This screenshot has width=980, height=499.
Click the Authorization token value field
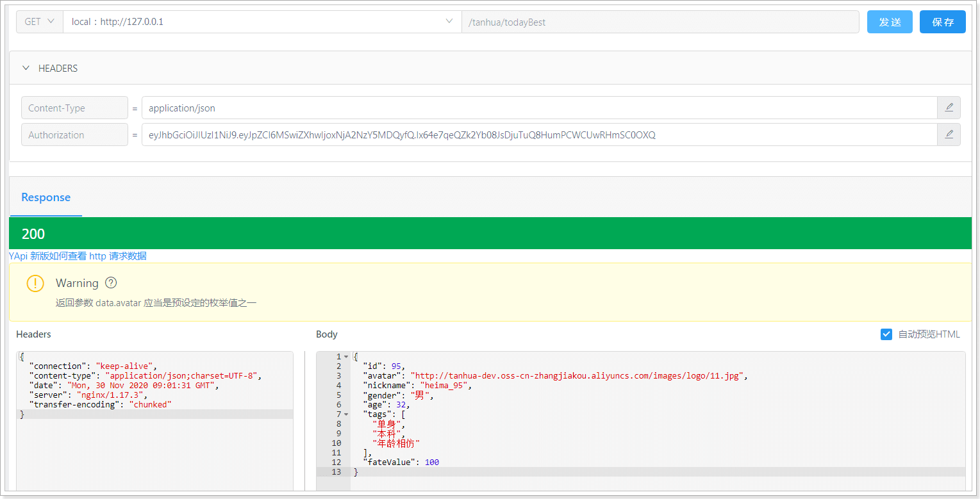(x=539, y=135)
